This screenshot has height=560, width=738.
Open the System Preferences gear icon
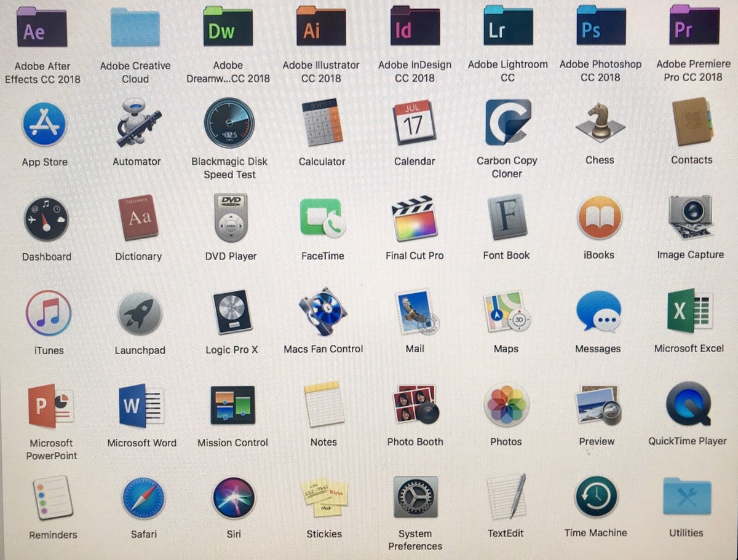[416, 497]
